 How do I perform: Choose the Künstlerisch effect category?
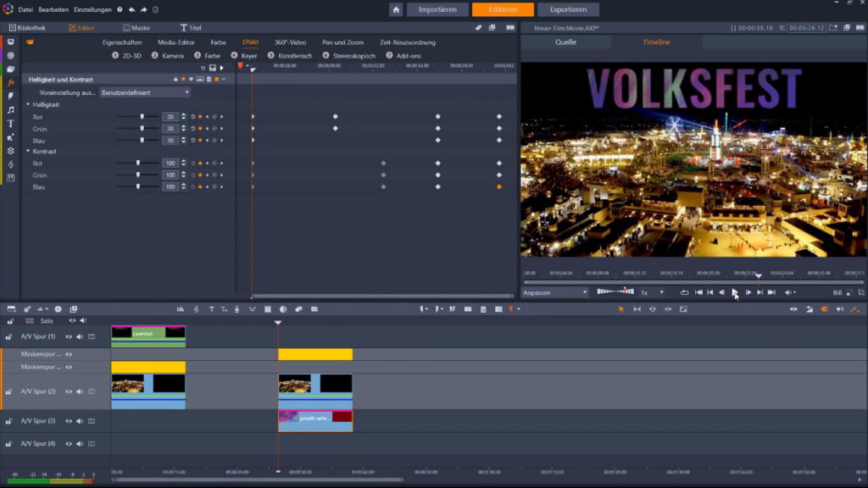(x=290, y=55)
